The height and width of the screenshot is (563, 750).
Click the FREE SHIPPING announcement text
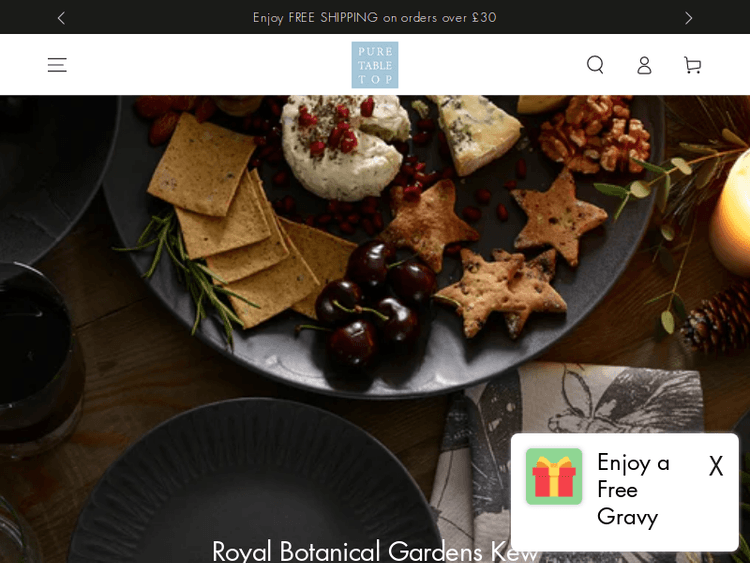[375, 18]
